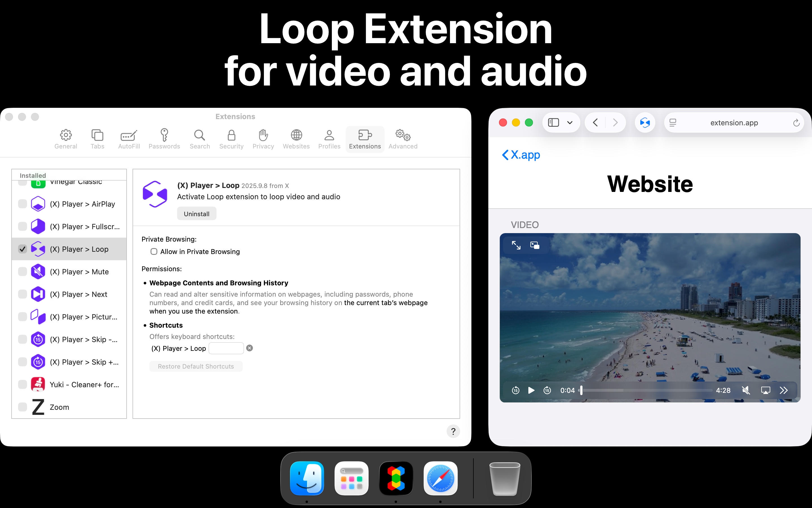Enable the (X) Player > Mute extension checkbox
The image size is (812, 508).
[23, 271]
